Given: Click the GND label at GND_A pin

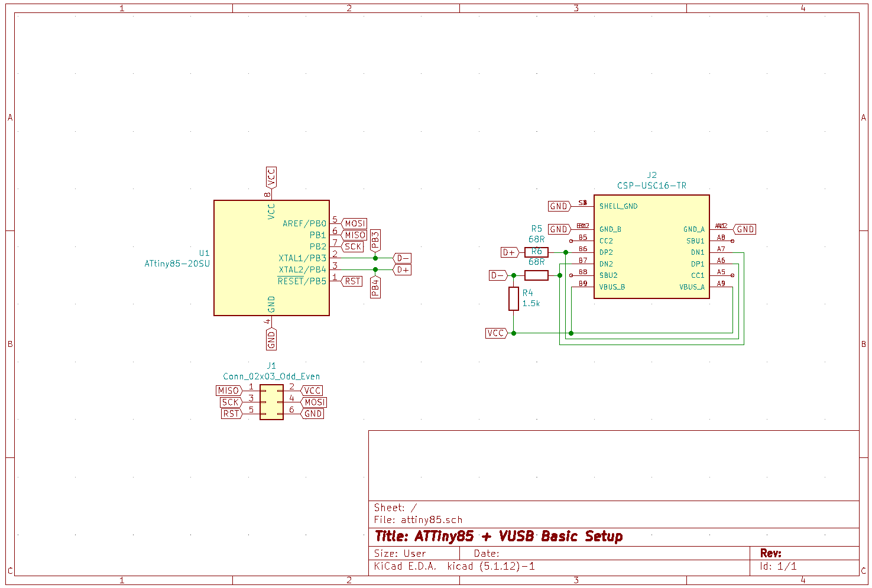Looking at the screenshot, I should pos(744,229).
